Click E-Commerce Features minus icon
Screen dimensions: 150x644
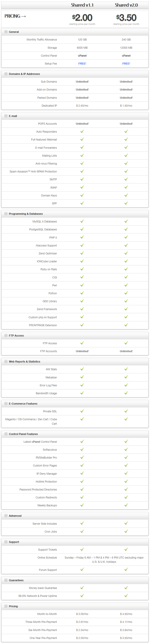tap(6, 403)
